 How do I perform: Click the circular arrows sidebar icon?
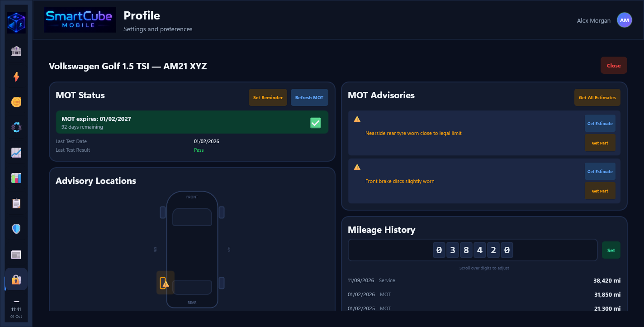(x=16, y=127)
